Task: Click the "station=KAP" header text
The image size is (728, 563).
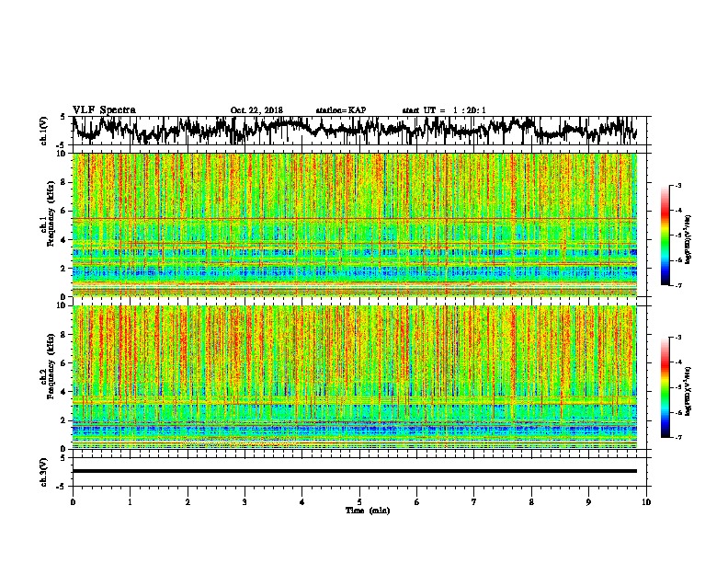Action: (341, 110)
